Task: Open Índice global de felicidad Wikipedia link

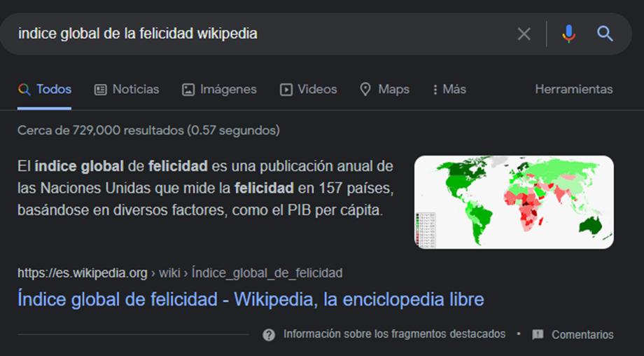Action: pos(251,299)
